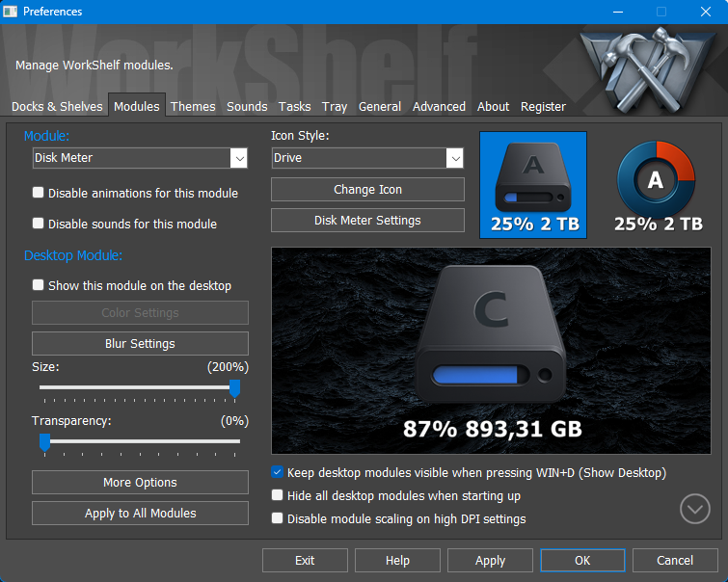This screenshot has height=582, width=728.
Task: Go to the Advanced tab
Action: (439, 107)
